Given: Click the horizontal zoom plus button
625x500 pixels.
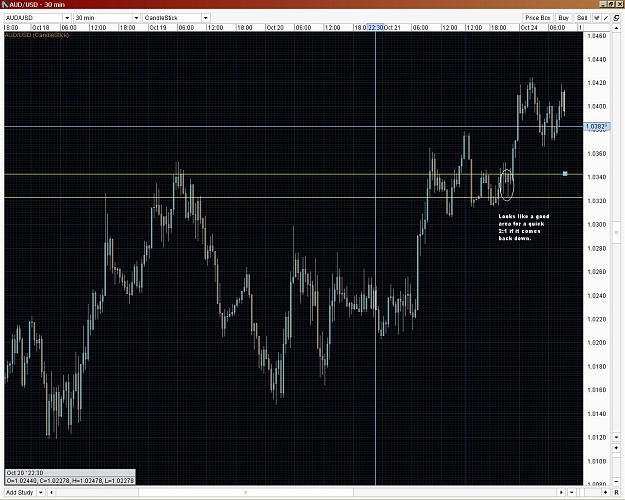Looking at the screenshot, I should (x=605, y=493).
